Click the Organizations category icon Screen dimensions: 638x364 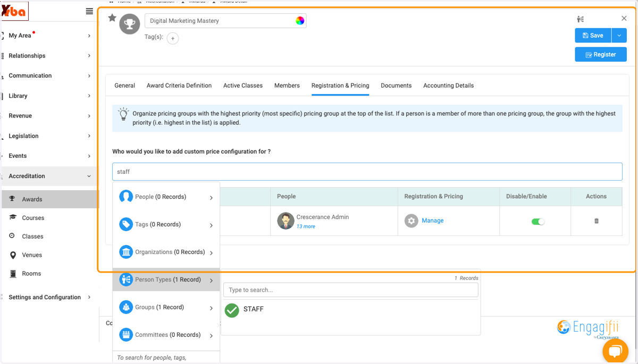(126, 252)
